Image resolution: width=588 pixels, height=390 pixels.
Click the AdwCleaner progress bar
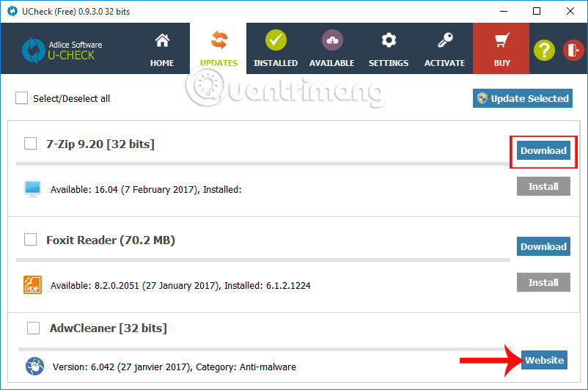265,349
